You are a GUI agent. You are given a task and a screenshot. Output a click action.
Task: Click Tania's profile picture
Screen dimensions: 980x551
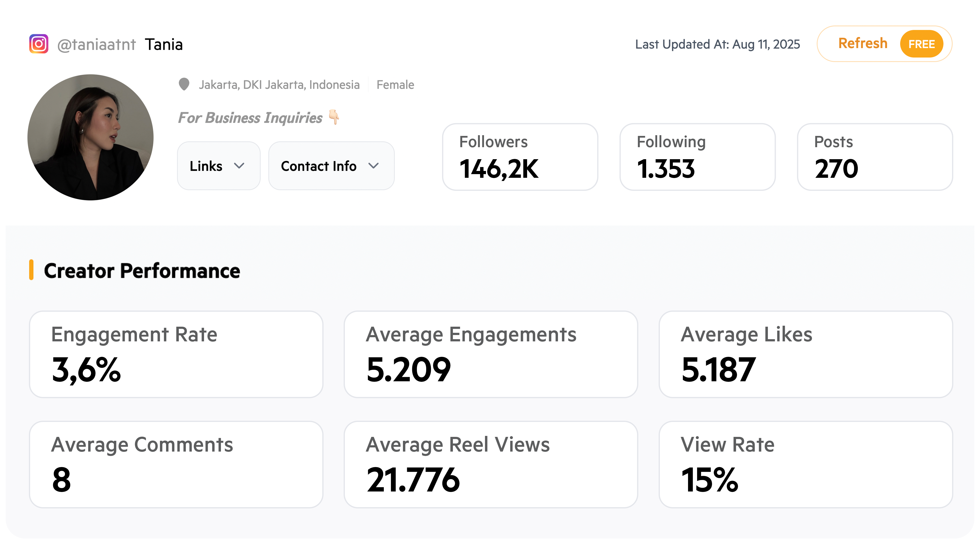pos(91,137)
